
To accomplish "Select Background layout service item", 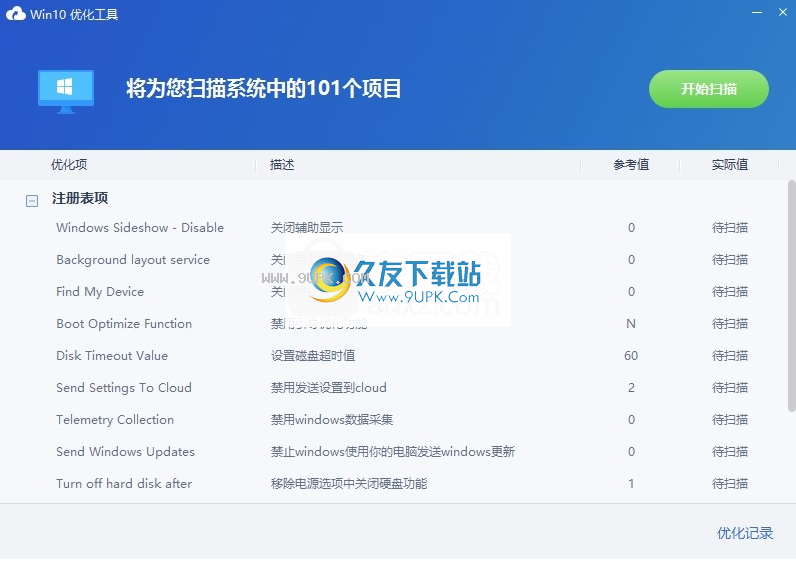I will pyautogui.click(x=133, y=259).
